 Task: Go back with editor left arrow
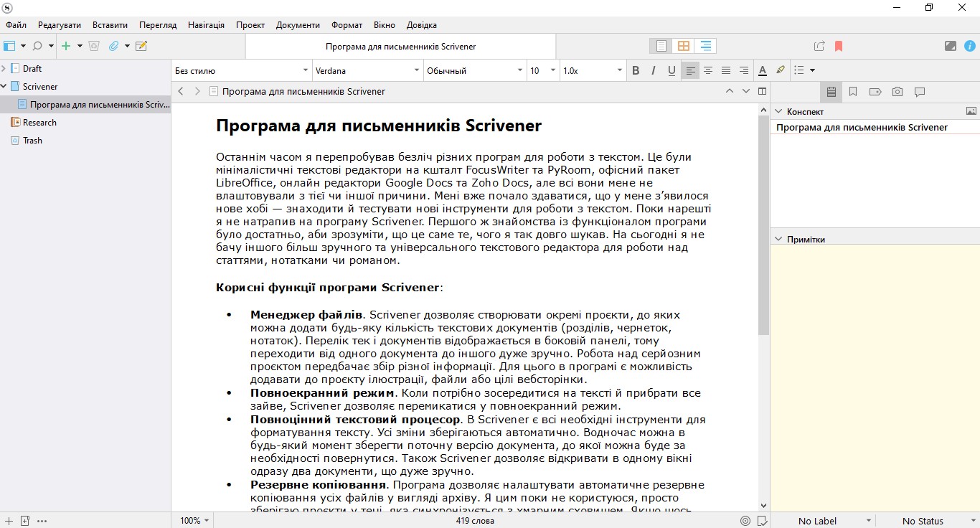[181, 91]
